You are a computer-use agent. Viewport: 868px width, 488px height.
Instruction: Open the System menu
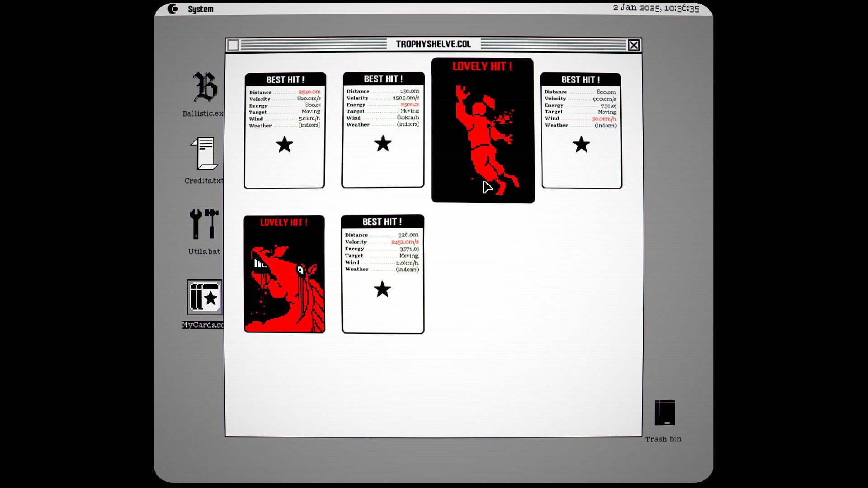(x=201, y=8)
